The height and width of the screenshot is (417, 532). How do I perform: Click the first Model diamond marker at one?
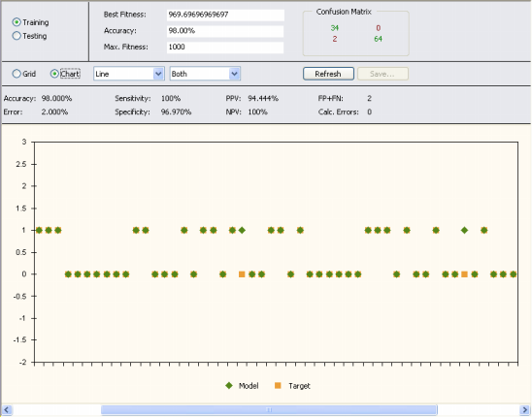[x=39, y=230]
